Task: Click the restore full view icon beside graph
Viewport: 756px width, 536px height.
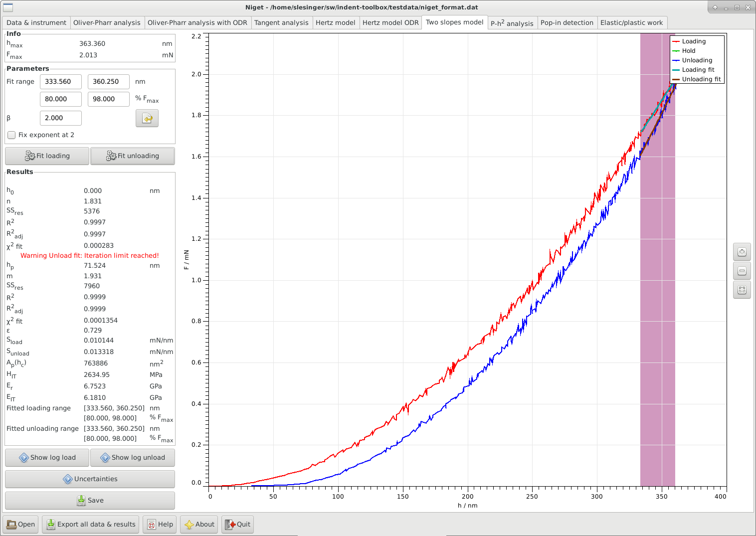Action: 742,290
